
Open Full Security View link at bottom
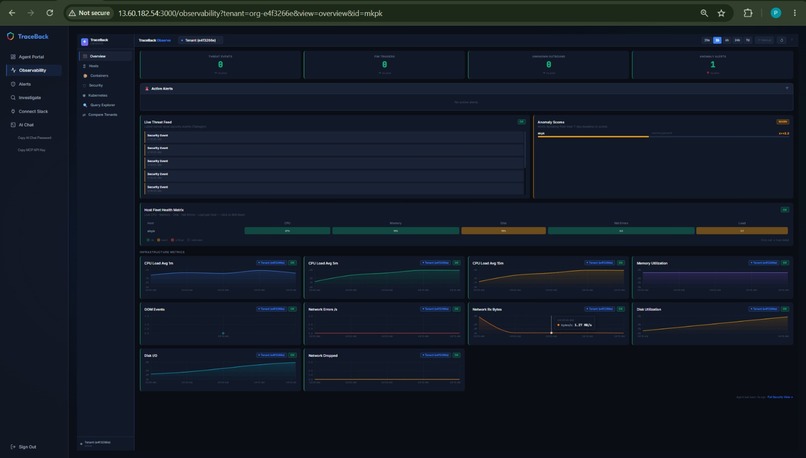780,397
